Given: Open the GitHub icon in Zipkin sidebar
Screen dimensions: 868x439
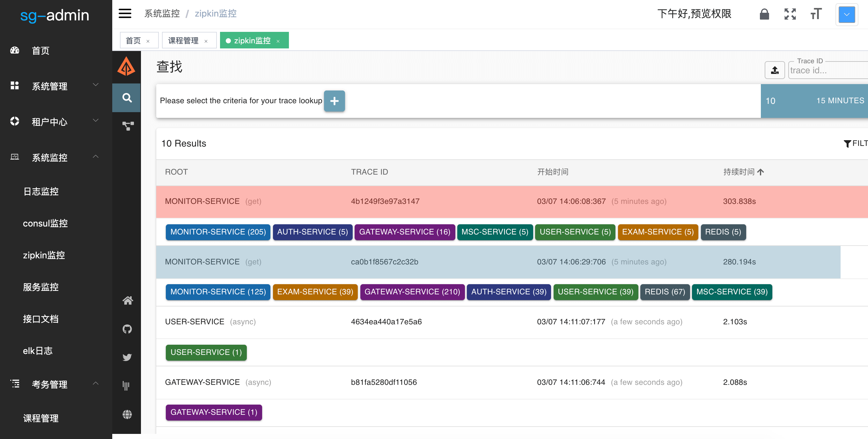Looking at the screenshot, I should (127, 328).
